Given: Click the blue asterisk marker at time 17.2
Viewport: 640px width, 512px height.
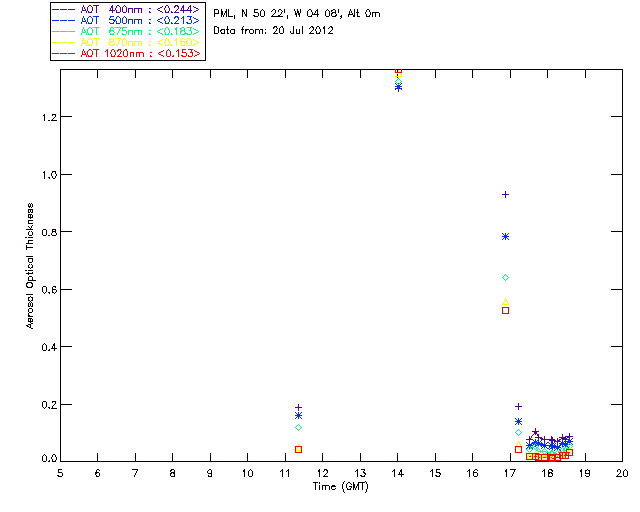Looking at the screenshot, I should [x=518, y=421].
